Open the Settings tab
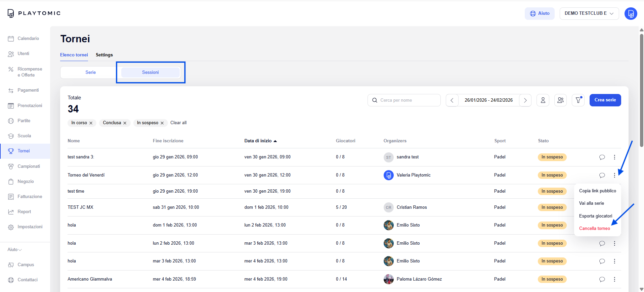Viewport: 644px width, 292px height. point(104,55)
